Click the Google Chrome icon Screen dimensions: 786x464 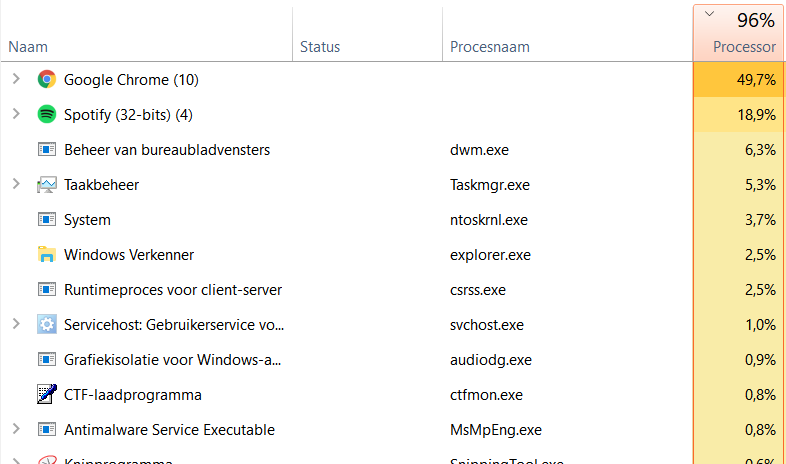click(x=46, y=80)
